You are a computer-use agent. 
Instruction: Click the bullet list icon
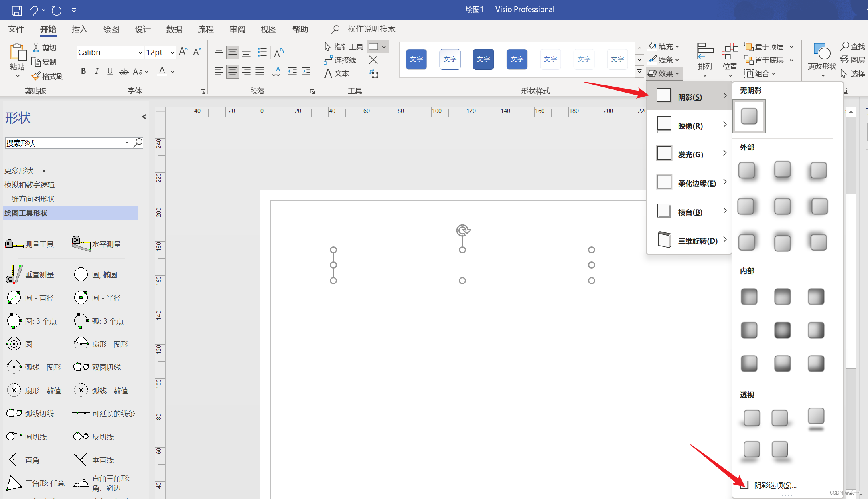[x=262, y=52]
